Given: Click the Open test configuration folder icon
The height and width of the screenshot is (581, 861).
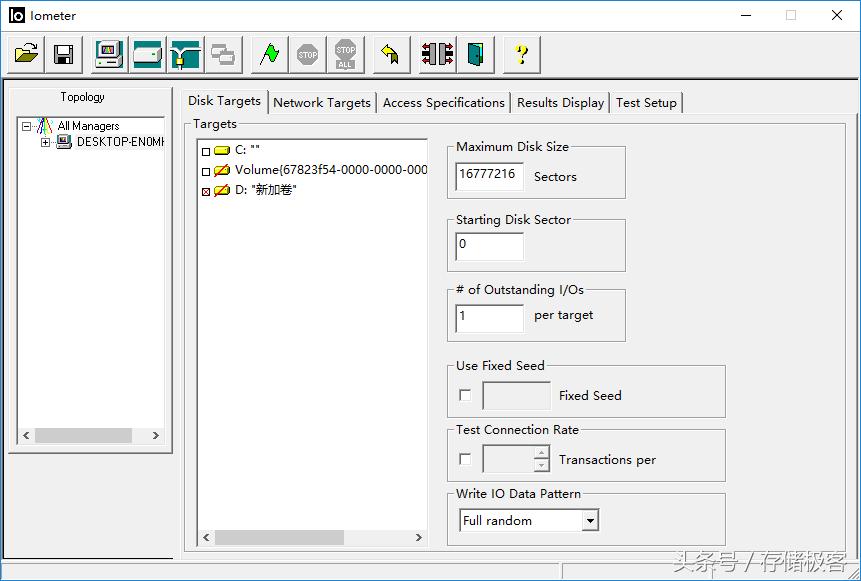Looking at the screenshot, I should point(26,54).
